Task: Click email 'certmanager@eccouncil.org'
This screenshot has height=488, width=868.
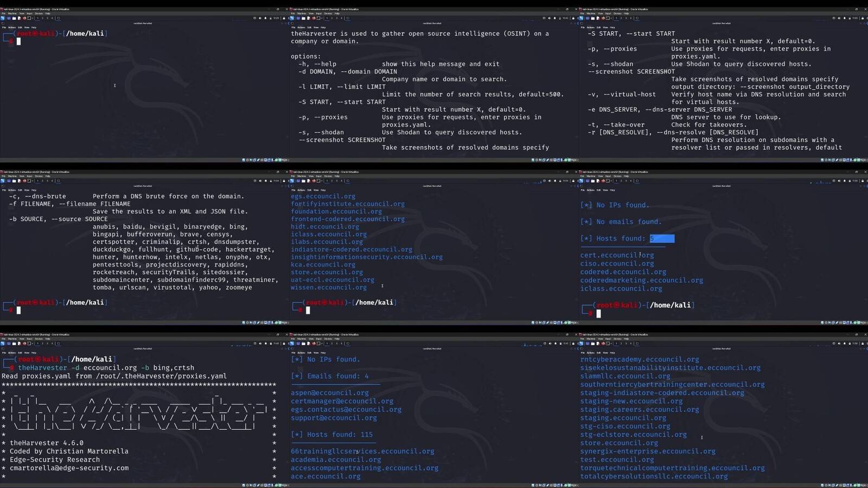Action: pyautogui.click(x=342, y=401)
